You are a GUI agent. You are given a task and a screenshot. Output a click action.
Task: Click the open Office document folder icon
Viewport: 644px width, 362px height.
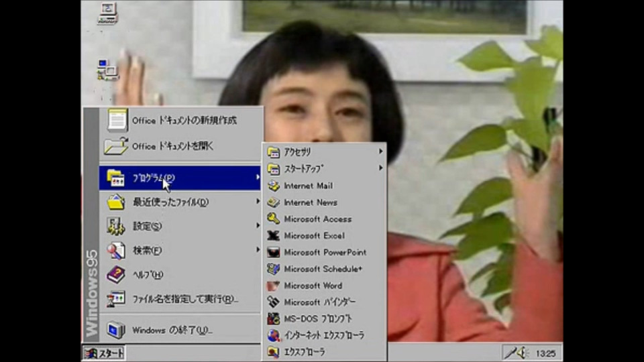pyautogui.click(x=116, y=146)
